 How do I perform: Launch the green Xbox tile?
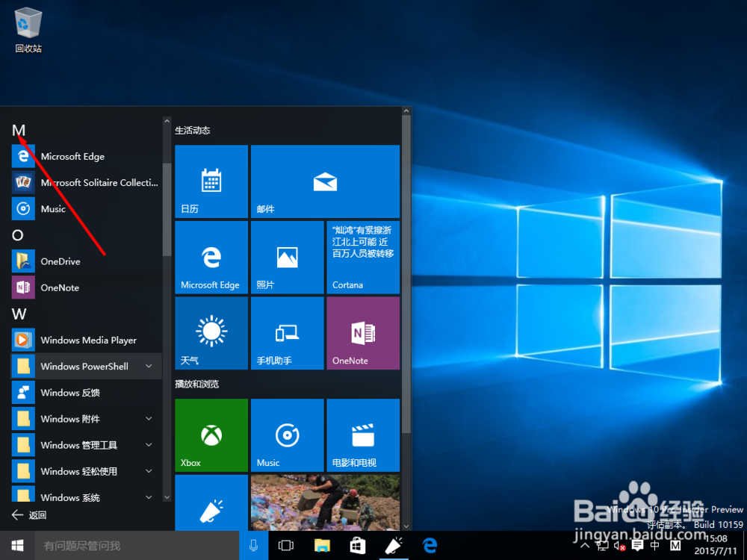pyautogui.click(x=211, y=435)
